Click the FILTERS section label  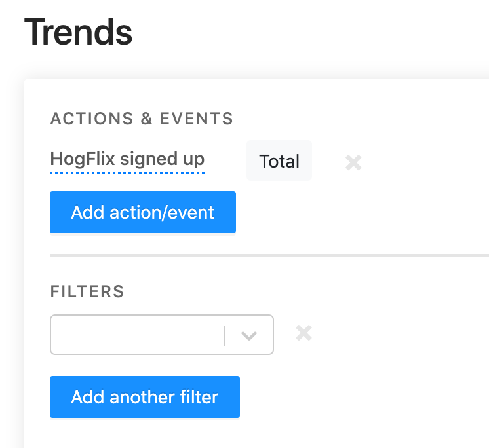pos(87,291)
